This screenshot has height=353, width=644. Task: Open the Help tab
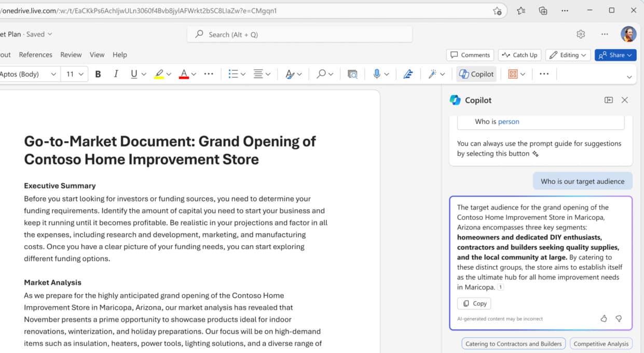[x=120, y=55]
